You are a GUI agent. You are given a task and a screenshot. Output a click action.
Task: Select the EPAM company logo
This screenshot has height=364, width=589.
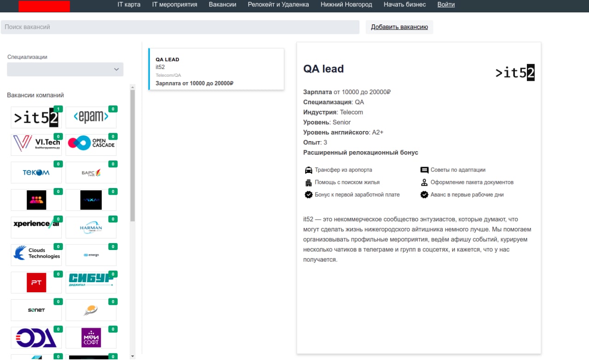pyautogui.click(x=91, y=118)
